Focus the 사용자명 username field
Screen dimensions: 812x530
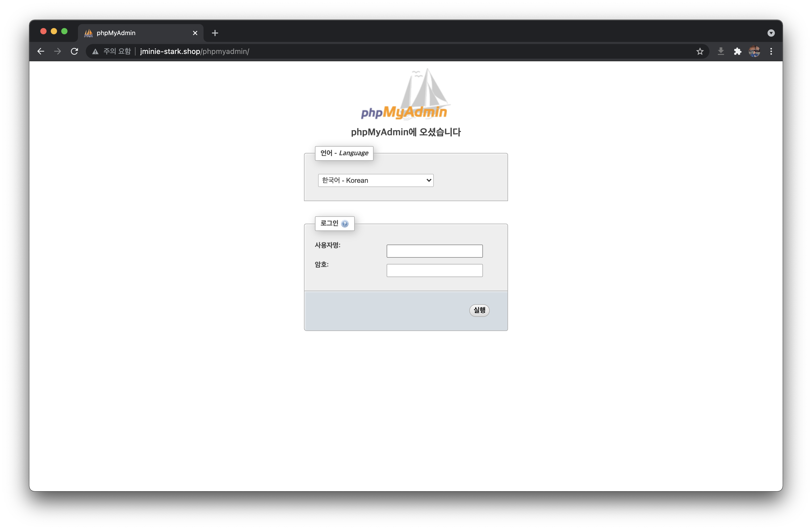pyautogui.click(x=434, y=251)
